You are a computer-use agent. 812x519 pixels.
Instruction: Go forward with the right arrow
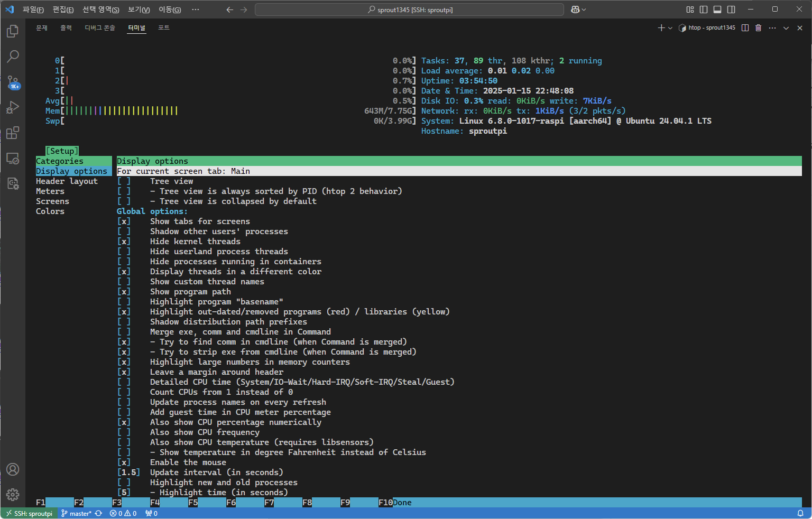pos(244,10)
